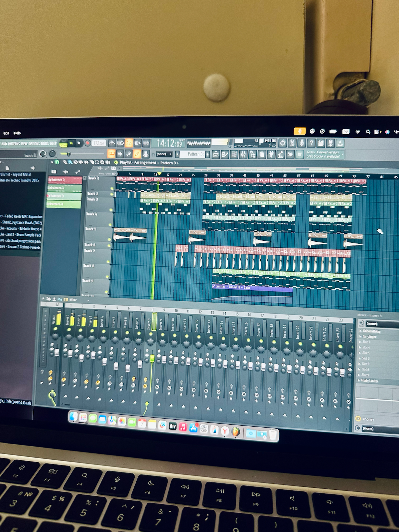Open the Pattern 3 selector in toolbar
This screenshot has height=532, width=399.
click(193, 154)
